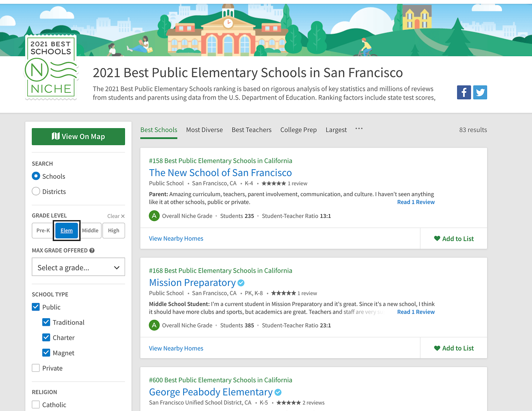Select the Districts search radio button
This screenshot has height=411, width=532.
36,191
